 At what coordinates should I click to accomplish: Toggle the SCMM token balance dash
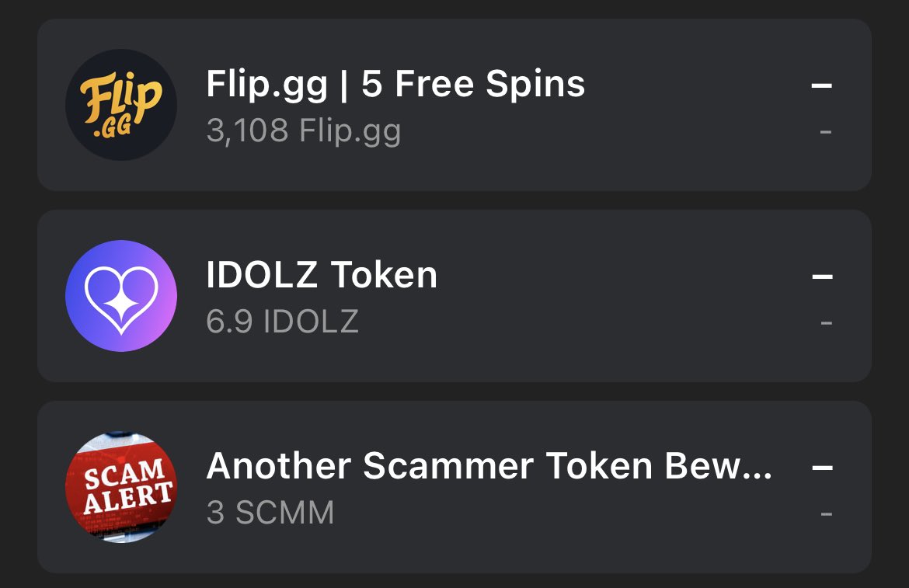tap(825, 514)
